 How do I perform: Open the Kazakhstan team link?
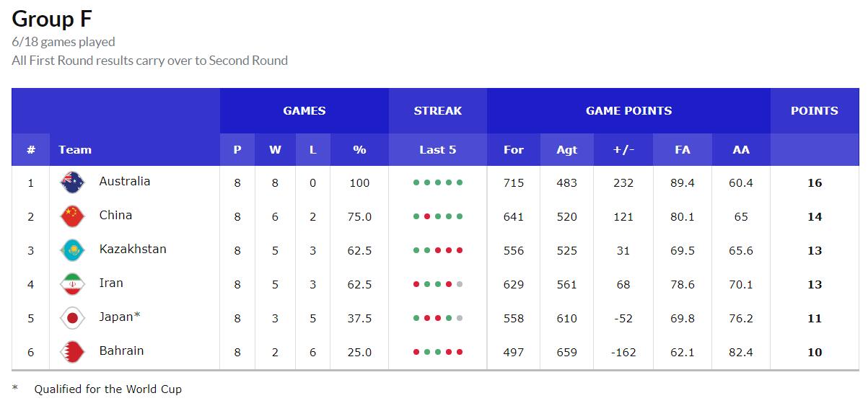tap(133, 250)
